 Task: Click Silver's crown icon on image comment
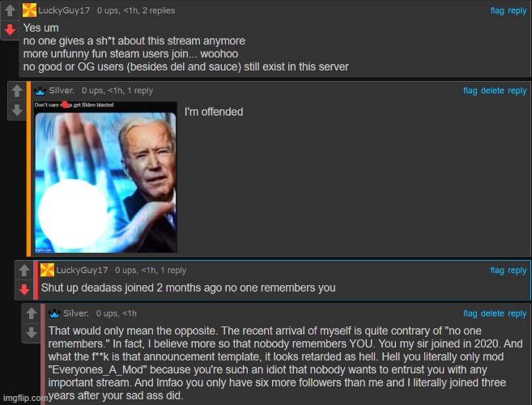[40, 91]
